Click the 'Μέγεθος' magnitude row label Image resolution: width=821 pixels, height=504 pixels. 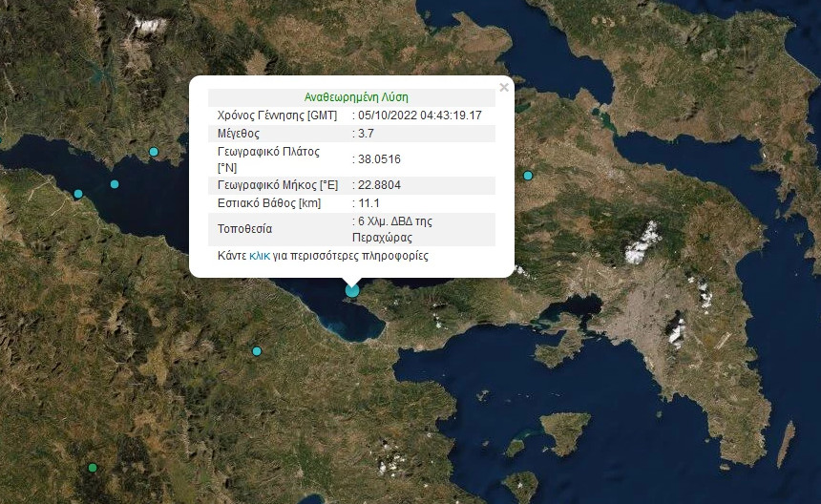(239, 134)
